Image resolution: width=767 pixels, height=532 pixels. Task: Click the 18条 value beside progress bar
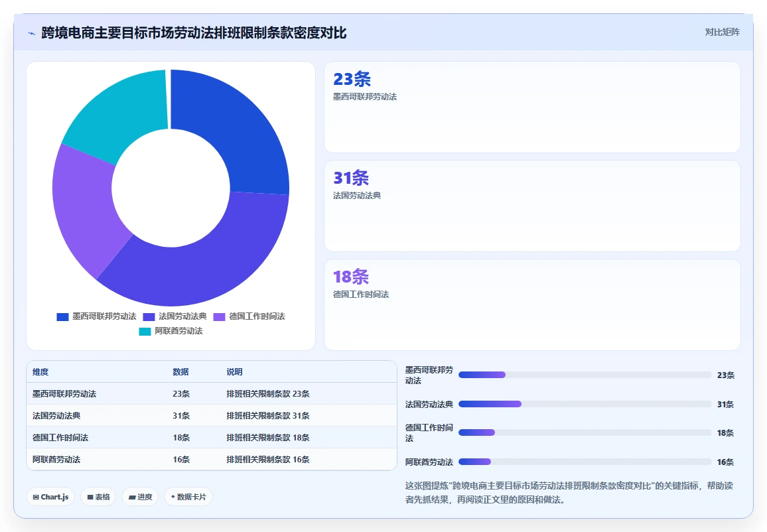tap(725, 432)
